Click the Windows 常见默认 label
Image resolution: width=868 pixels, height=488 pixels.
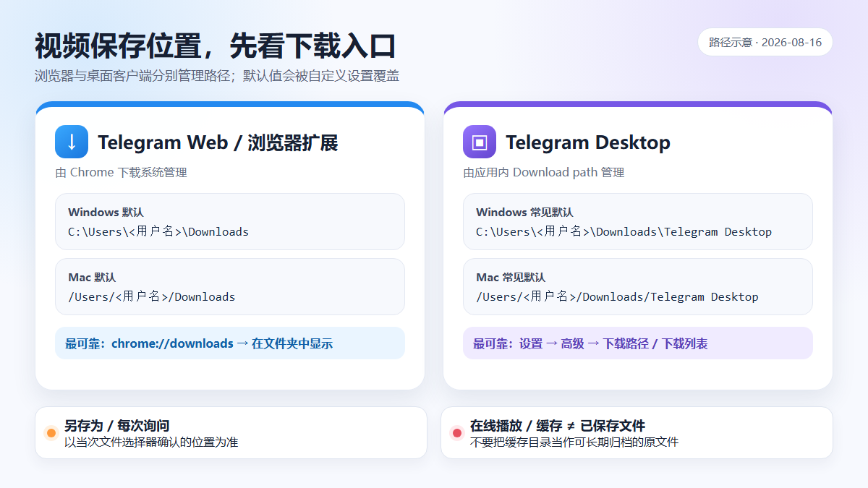tap(524, 213)
